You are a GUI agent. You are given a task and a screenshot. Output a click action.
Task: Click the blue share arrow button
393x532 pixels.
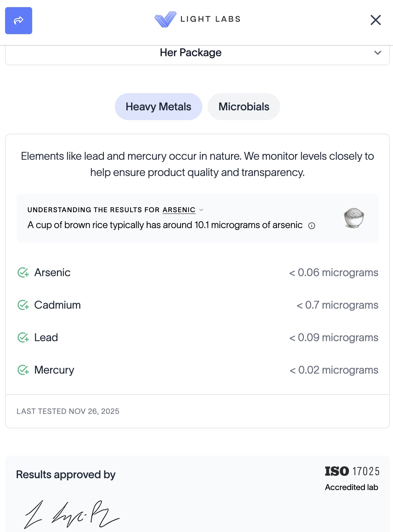click(x=19, y=21)
